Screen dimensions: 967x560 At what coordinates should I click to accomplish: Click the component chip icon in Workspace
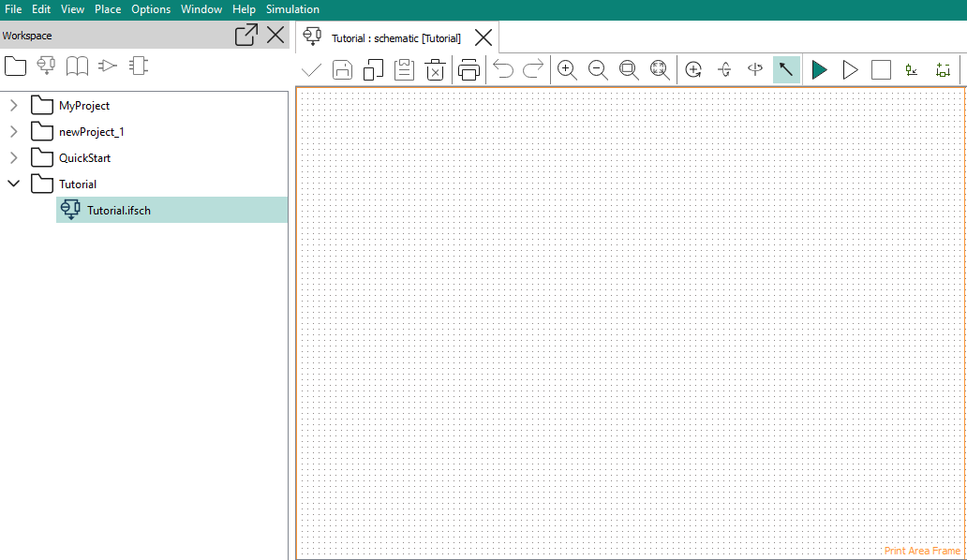tap(139, 66)
